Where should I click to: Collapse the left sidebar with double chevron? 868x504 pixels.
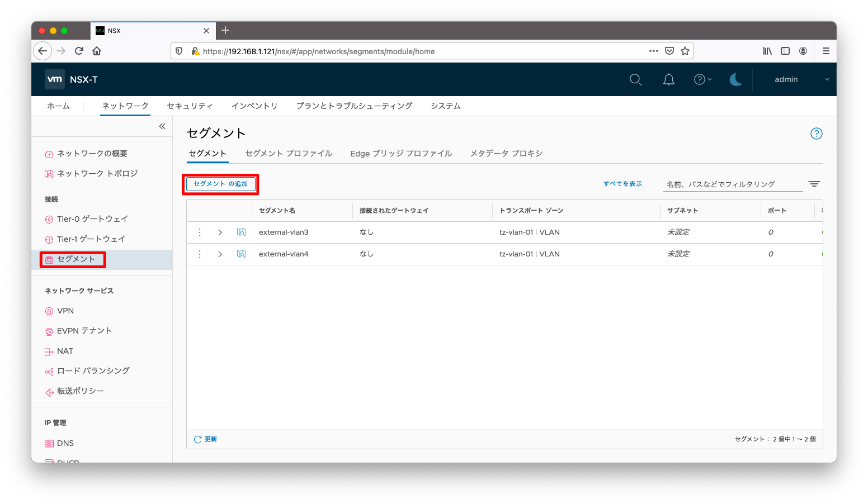(162, 126)
